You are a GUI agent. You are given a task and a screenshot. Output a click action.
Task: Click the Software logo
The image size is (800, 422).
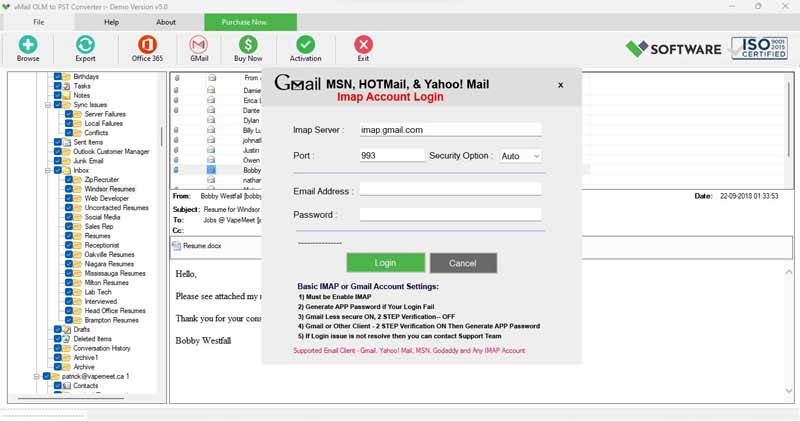click(x=673, y=49)
